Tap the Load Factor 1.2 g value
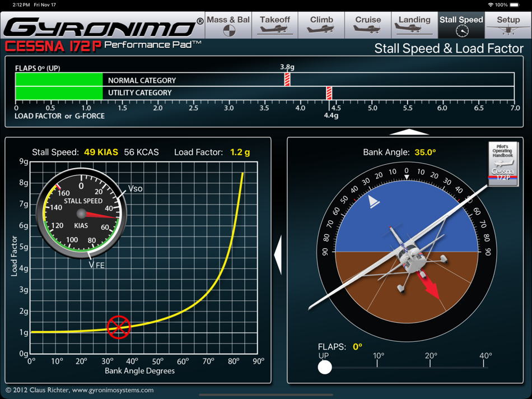Viewport: 532px width, 399px height. tap(240, 152)
